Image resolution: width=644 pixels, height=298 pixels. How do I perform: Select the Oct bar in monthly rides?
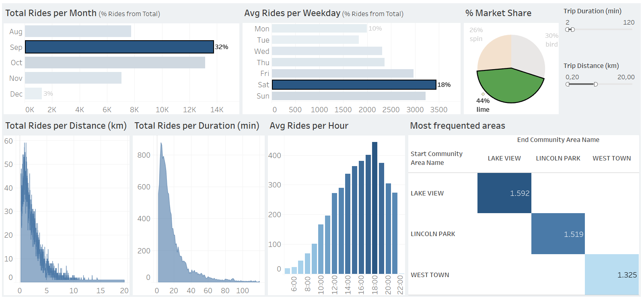coord(115,62)
